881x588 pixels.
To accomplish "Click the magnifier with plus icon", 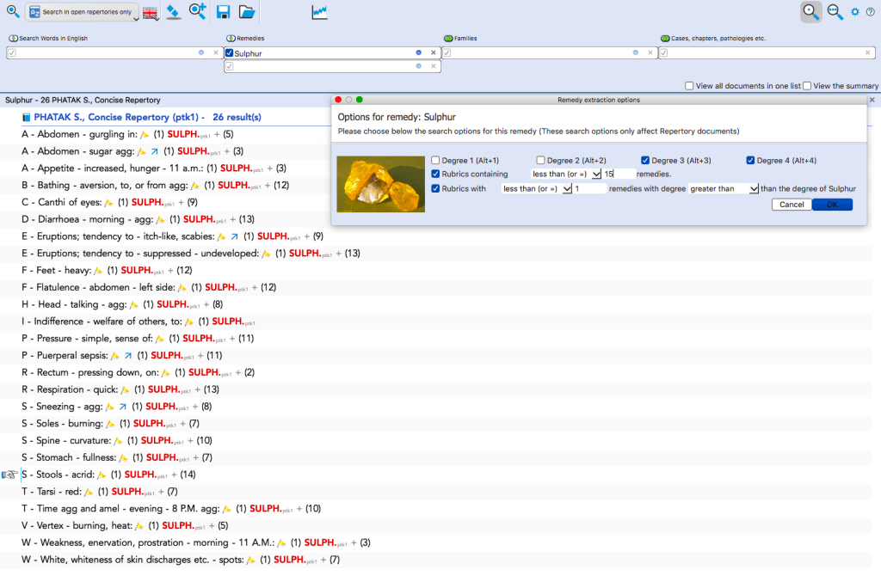I will (x=198, y=12).
